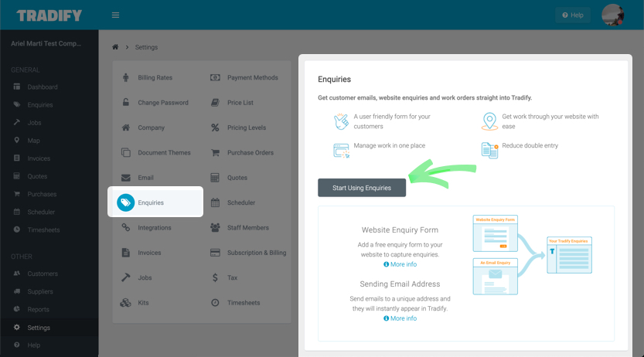Click the 'Website Enquiry Form' heading
This screenshot has width=644, height=357.
point(400,230)
